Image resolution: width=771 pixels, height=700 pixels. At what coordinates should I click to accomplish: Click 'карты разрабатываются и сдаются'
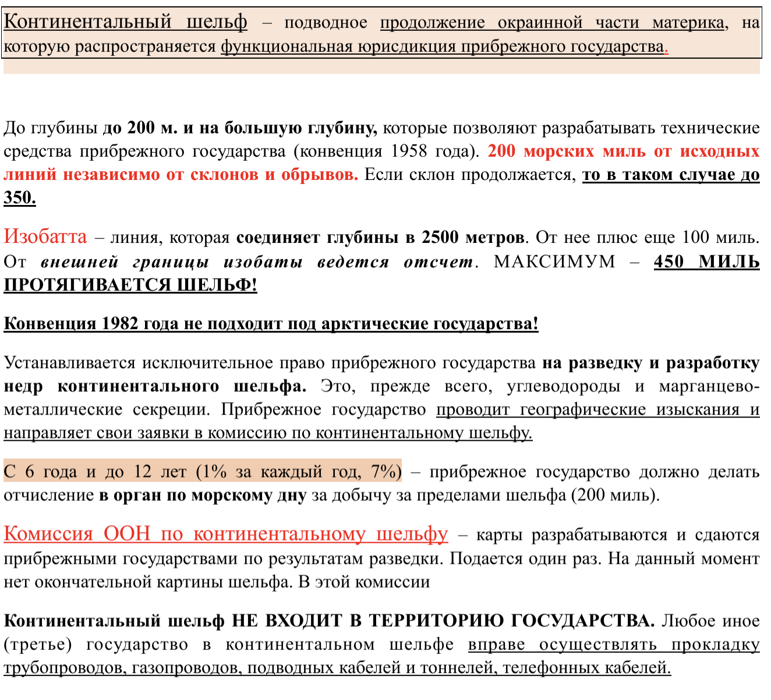618,535
